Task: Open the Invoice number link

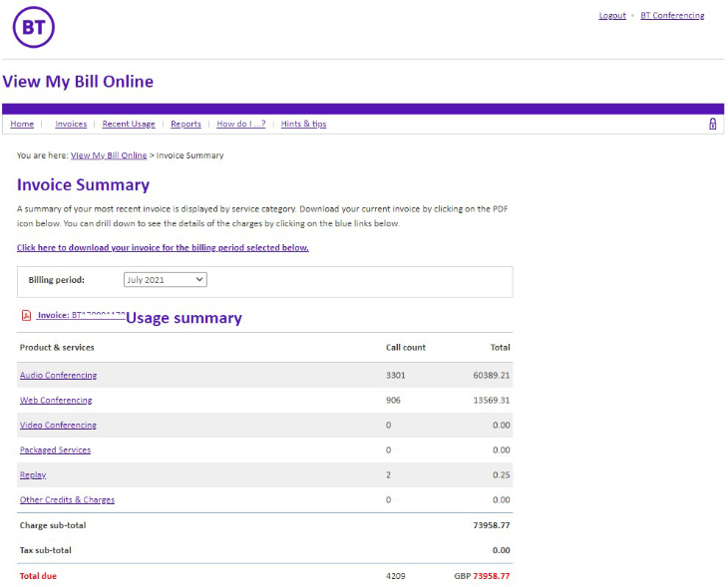Action: click(81, 315)
